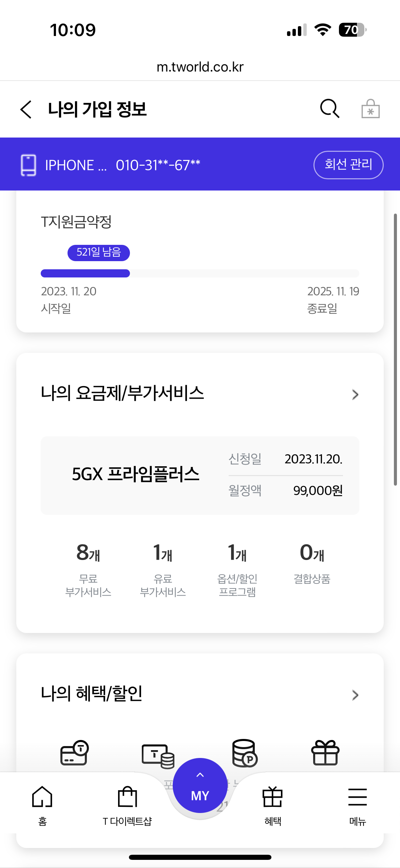Tap the phone device icon in blue bar
Image resolution: width=400 pixels, height=868 pixels.
28,165
